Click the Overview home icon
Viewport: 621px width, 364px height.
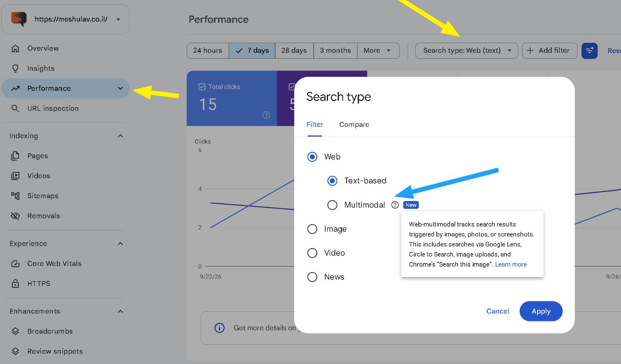[15, 49]
